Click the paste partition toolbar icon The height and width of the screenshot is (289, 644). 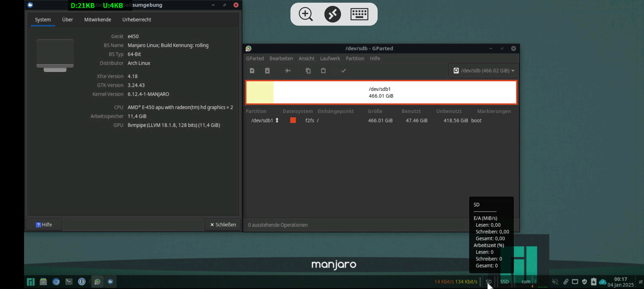(323, 71)
